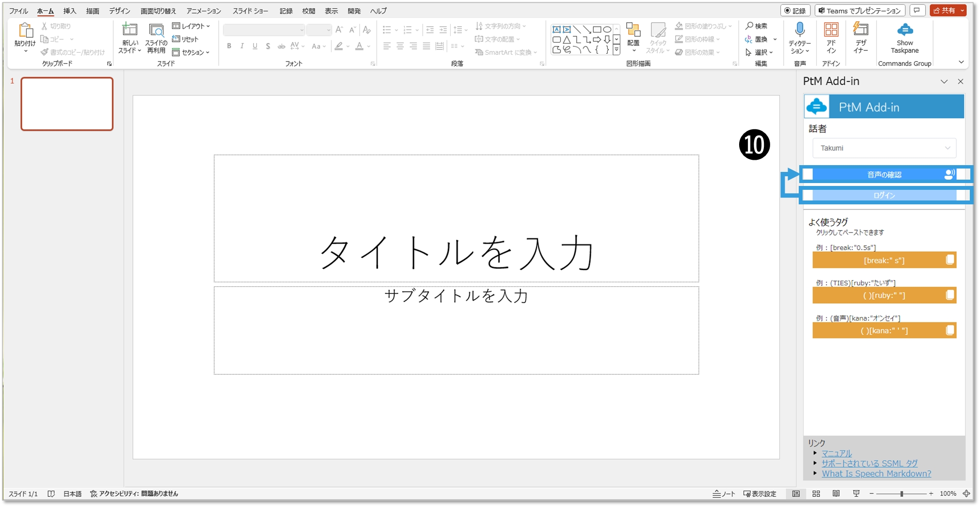Click the Add-ins icon
Image resolution: width=980 pixels, height=507 pixels.
[x=831, y=31]
